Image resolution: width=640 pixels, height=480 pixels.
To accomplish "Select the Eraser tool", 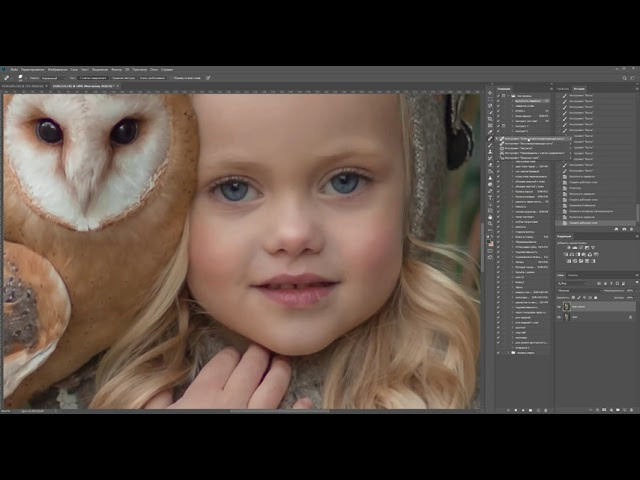I will click(490, 165).
